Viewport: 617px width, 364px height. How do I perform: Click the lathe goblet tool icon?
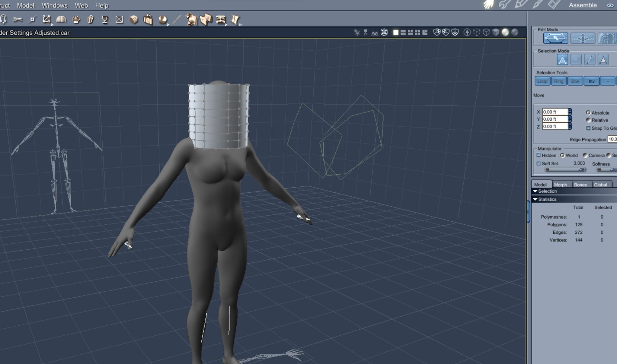(x=105, y=20)
